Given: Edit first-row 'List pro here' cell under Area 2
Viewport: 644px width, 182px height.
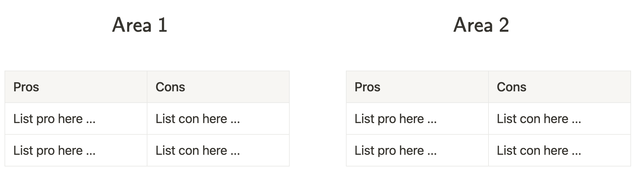Looking at the screenshot, I should pyautogui.click(x=417, y=119).
